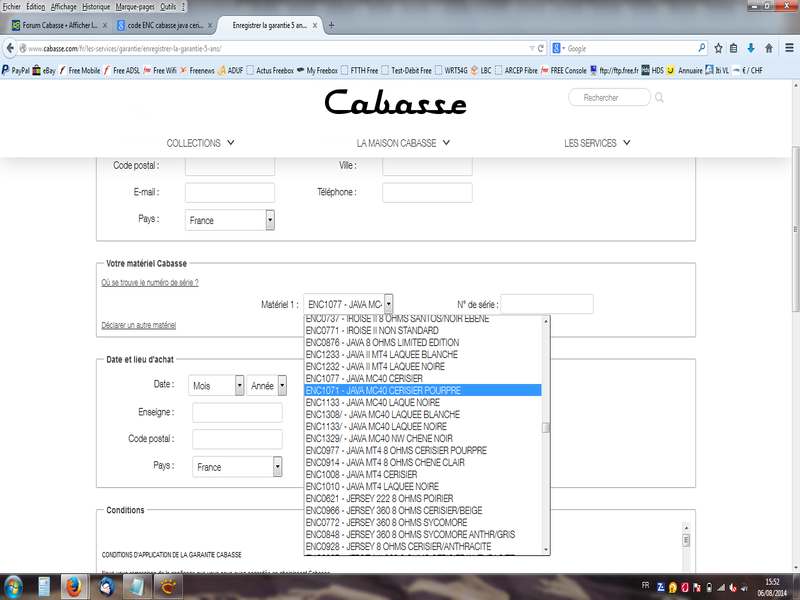Click the magnifier icon beside Rechercher
Image resolution: width=800 pixels, height=600 pixels.
coord(660,98)
